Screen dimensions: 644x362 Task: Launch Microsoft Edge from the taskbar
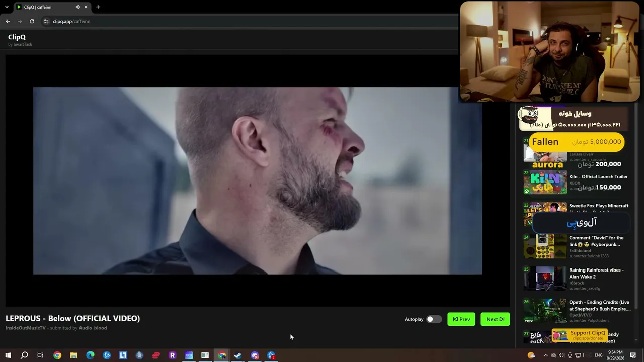click(x=90, y=355)
